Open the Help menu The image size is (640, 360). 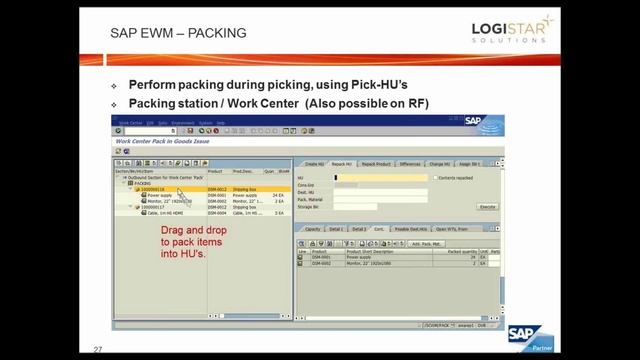click(220, 123)
